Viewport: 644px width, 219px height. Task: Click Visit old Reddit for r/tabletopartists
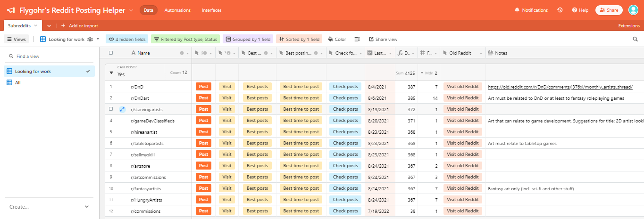pyautogui.click(x=463, y=143)
